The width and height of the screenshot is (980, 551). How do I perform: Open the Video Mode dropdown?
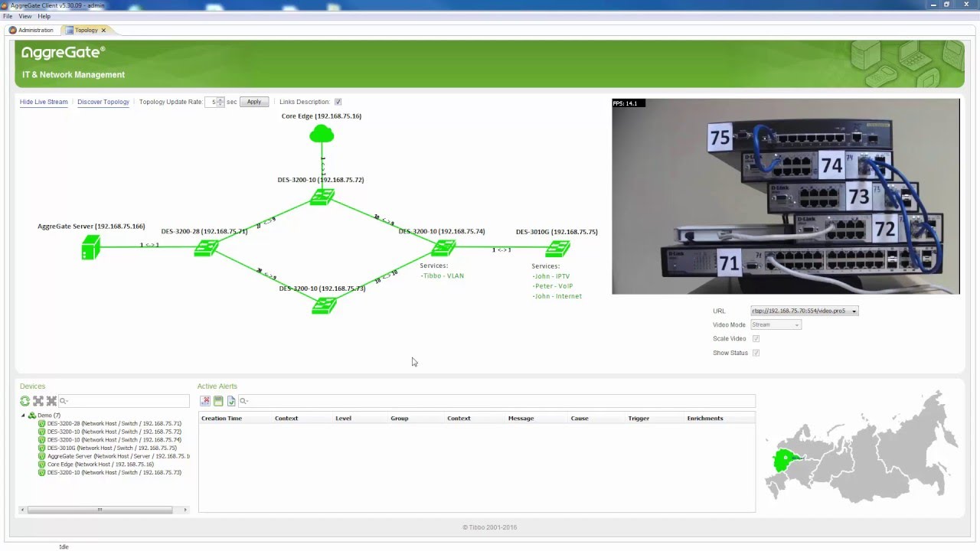coord(796,325)
